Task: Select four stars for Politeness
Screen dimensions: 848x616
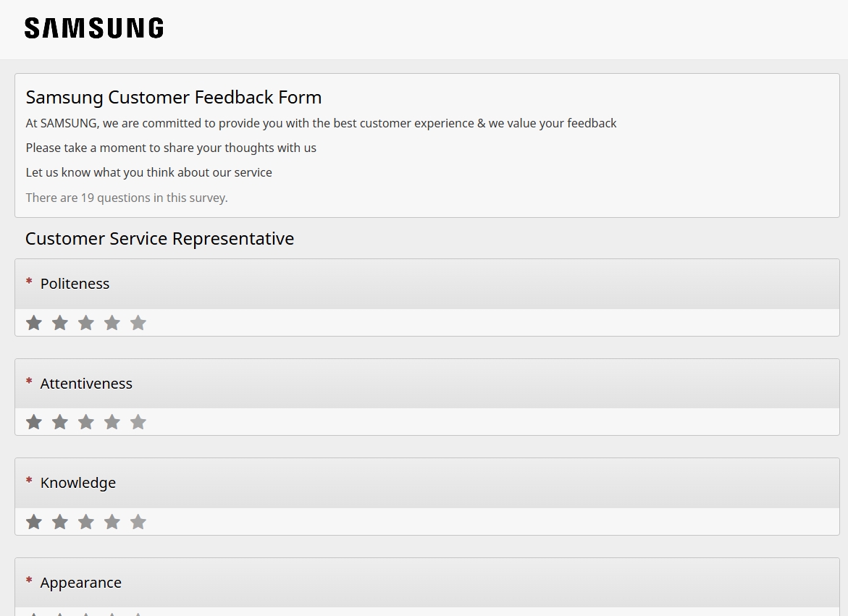Action: [112, 323]
